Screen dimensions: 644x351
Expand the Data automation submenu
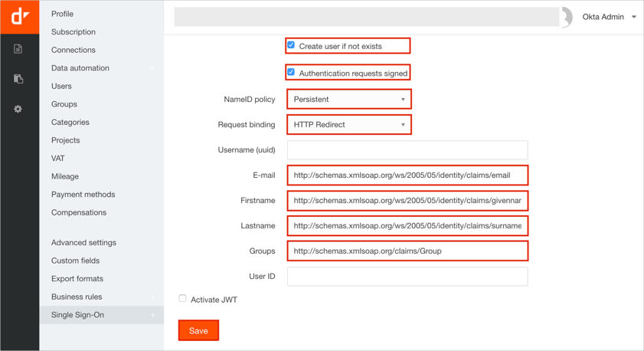(x=152, y=68)
